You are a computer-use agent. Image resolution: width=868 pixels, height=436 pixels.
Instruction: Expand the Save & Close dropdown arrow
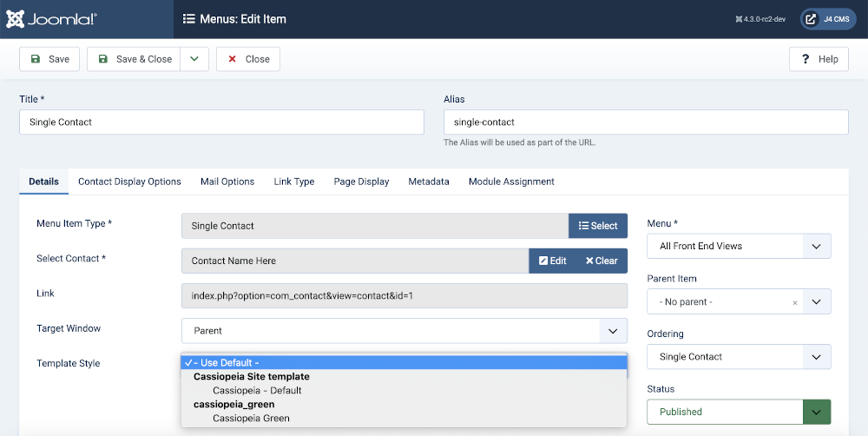click(x=194, y=59)
